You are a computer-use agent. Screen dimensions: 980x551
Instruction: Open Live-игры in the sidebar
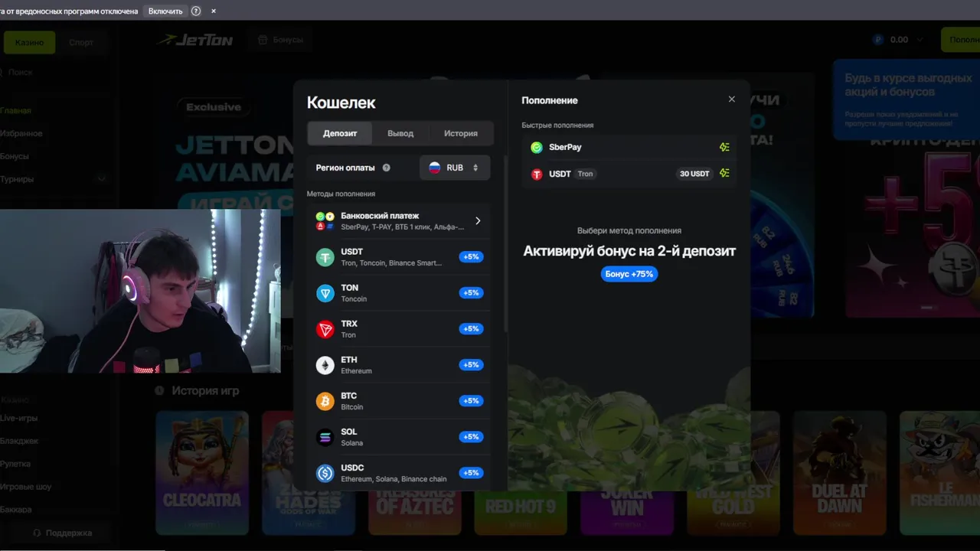click(19, 418)
